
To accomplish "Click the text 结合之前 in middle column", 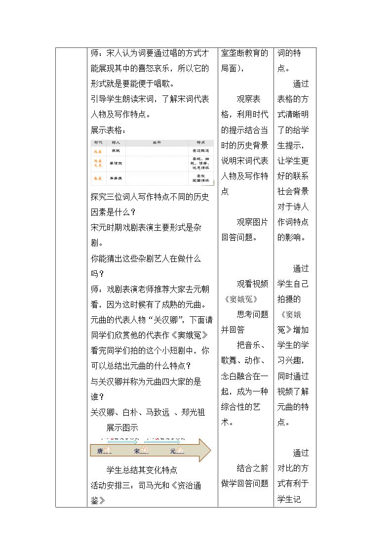I will click(x=252, y=469).
